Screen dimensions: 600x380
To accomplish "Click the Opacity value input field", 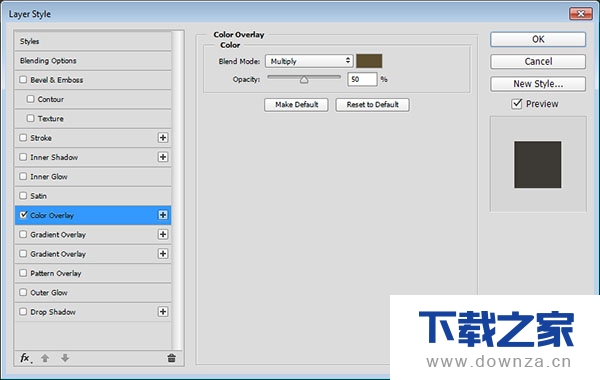I will [x=362, y=79].
